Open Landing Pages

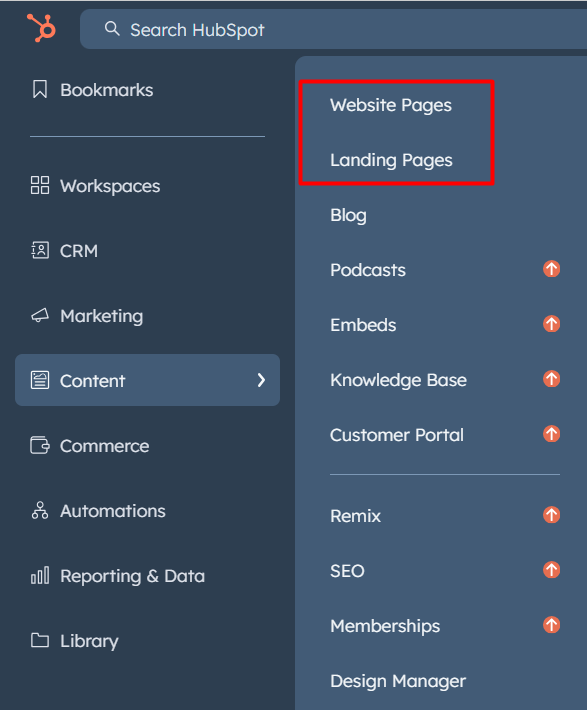391,160
